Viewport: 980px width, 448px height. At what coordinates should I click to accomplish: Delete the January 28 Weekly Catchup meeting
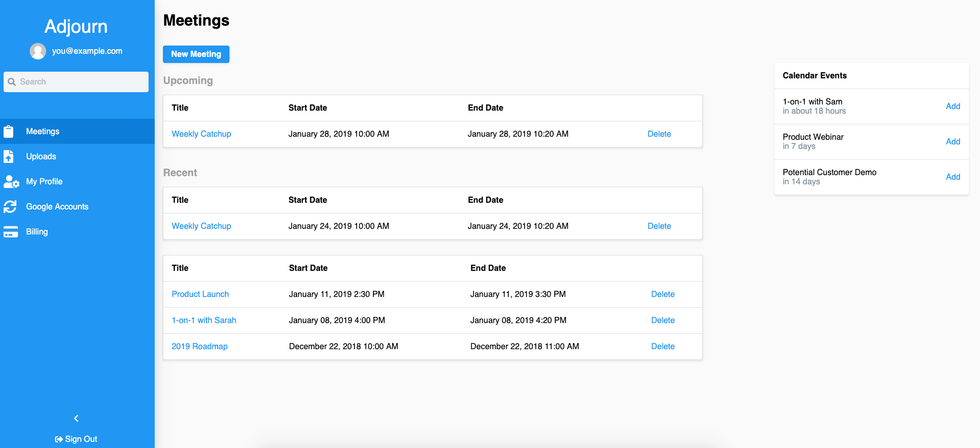(659, 134)
